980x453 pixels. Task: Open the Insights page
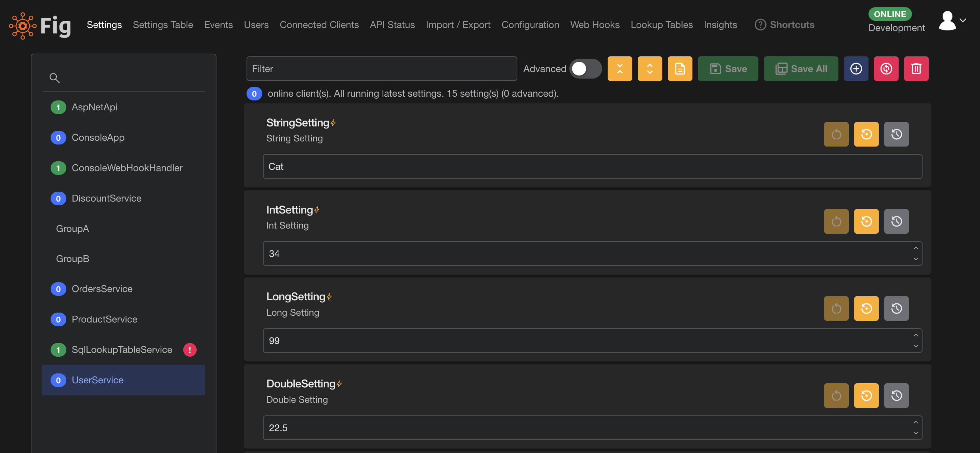tap(720, 25)
